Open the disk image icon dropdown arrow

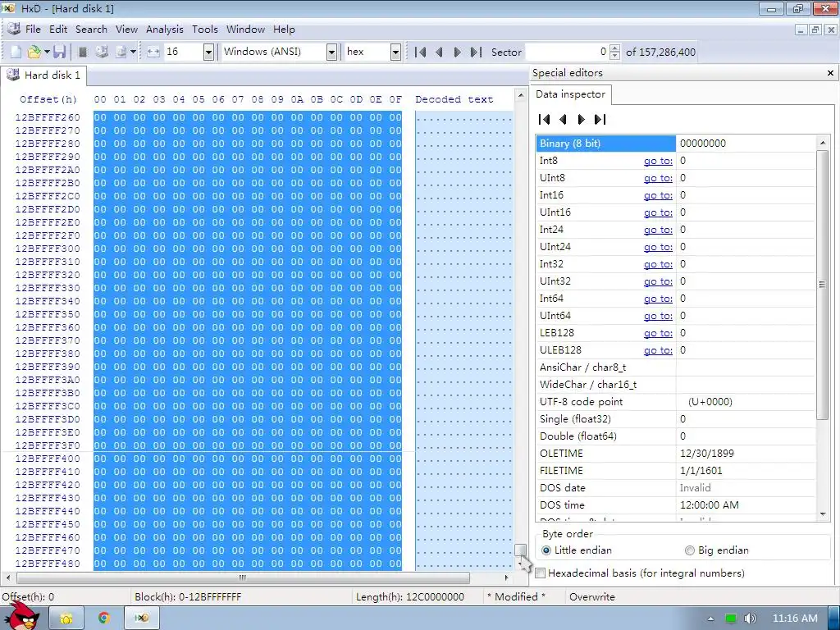(x=134, y=52)
